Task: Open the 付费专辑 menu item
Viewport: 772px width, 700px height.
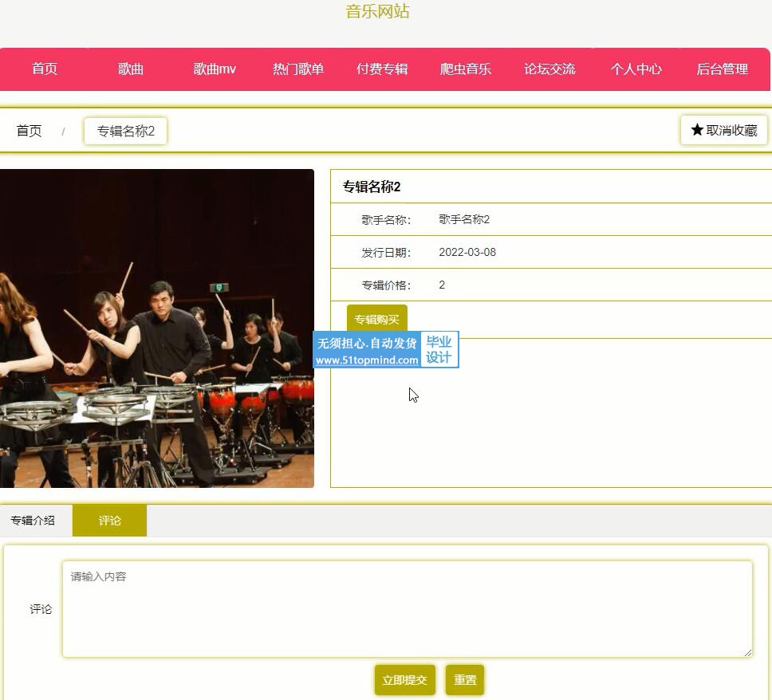Action: point(382,69)
